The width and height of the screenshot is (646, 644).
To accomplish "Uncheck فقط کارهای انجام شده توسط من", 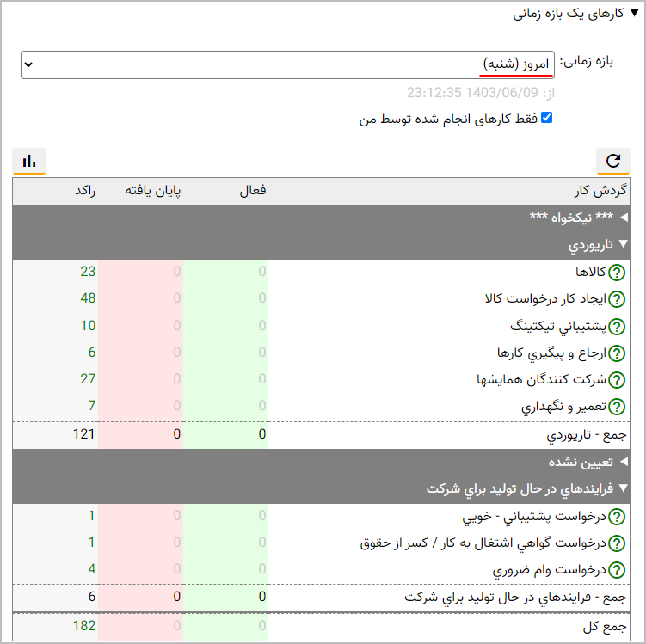I will 545,119.
